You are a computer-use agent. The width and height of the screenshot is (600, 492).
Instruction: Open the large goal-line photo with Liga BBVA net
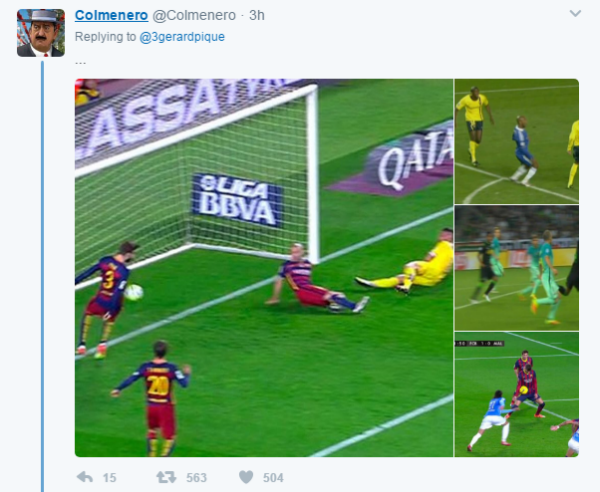pos(264,268)
